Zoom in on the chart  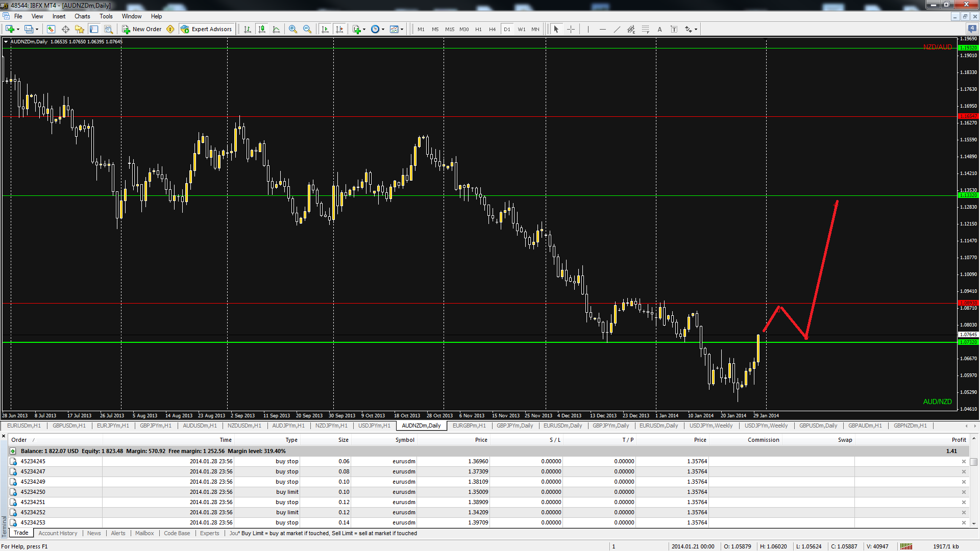point(292,29)
